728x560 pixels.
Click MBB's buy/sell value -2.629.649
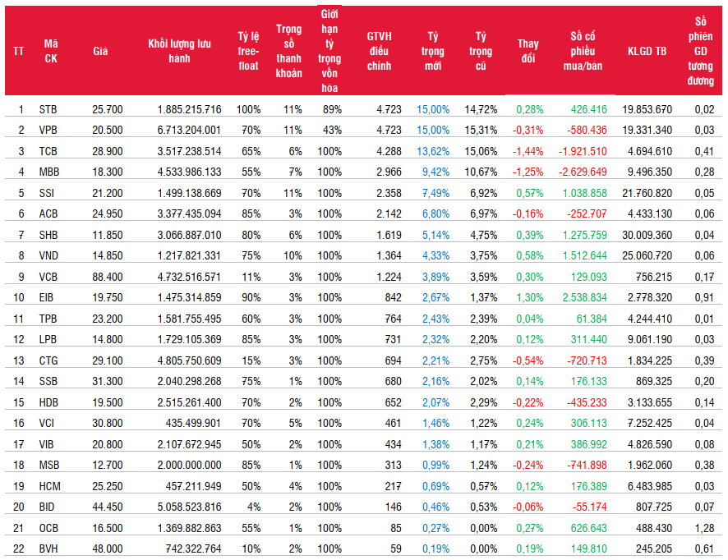pos(581,172)
